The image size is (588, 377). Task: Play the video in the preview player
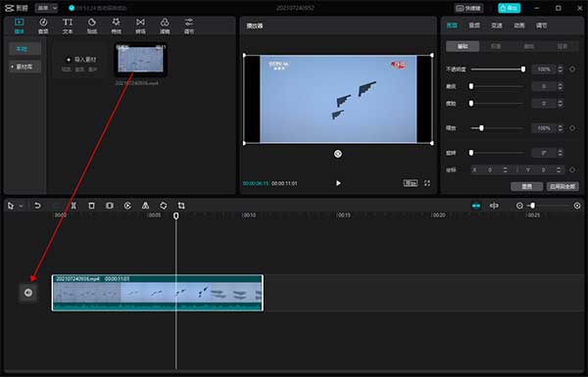[338, 183]
